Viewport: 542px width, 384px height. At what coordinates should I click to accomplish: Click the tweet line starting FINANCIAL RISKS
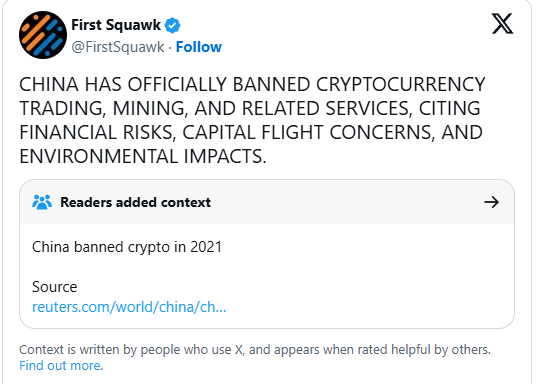click(251, 132)
